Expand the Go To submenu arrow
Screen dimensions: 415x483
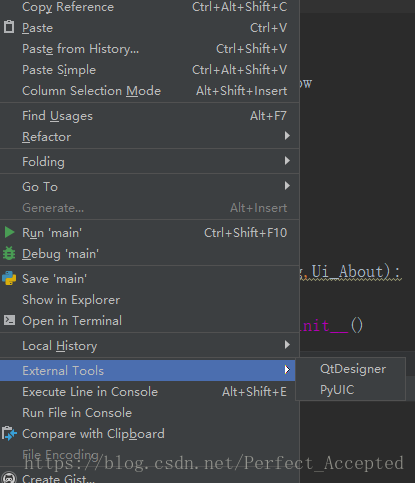(x=287, y=186)
